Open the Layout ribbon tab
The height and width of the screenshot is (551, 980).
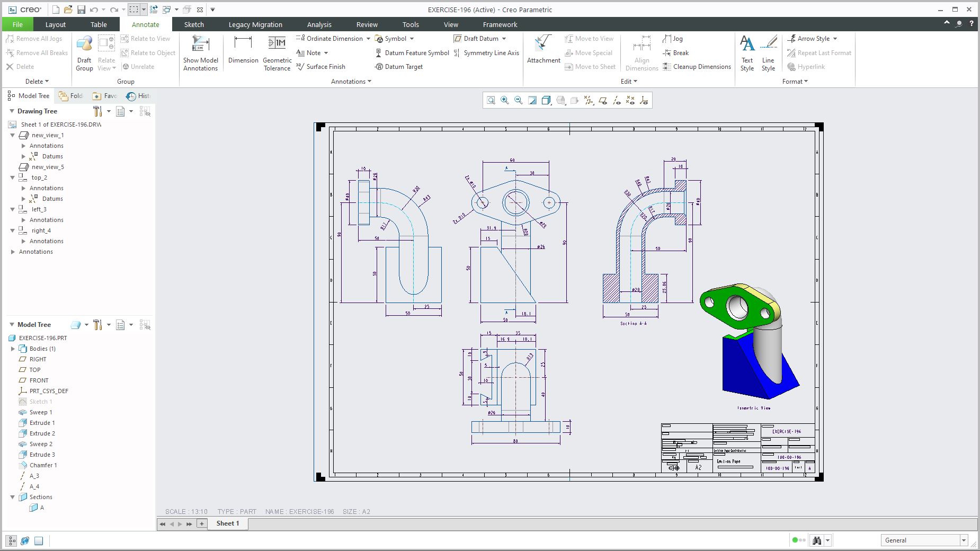pyautogui.click(x=56, y=24)
